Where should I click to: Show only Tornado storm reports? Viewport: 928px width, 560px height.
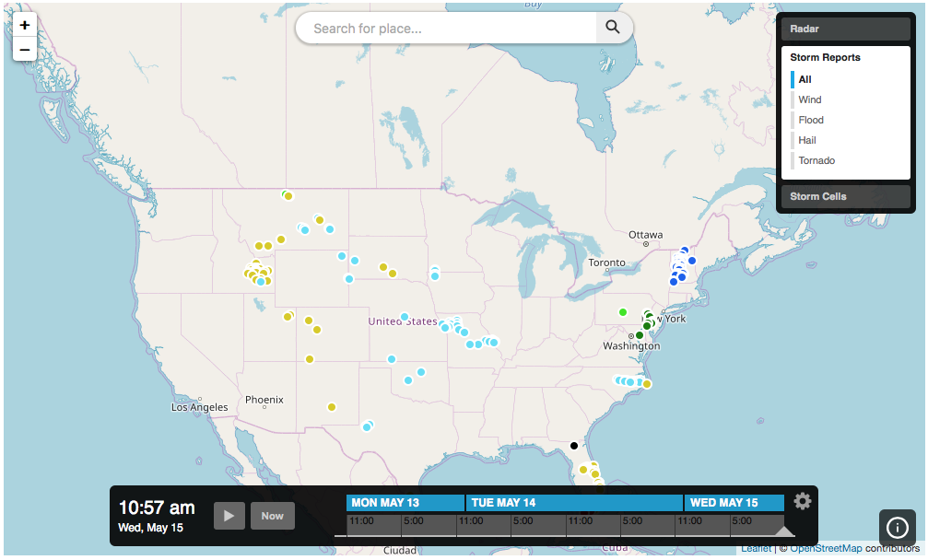(816, 160)
